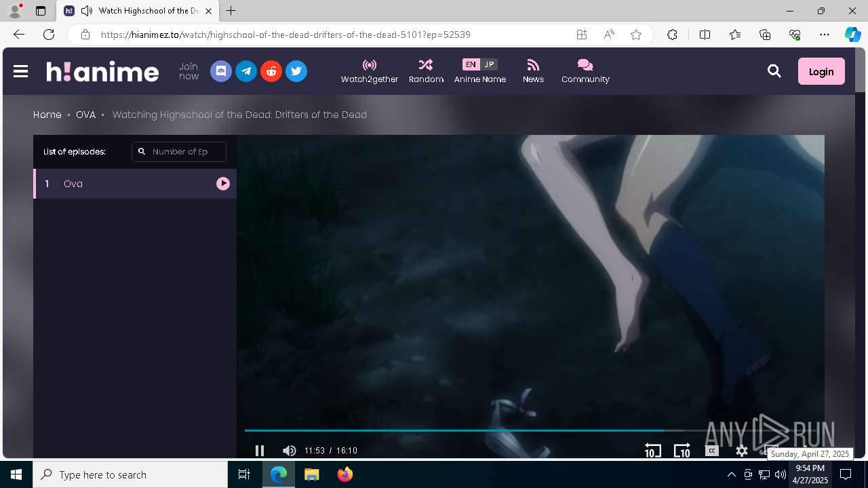Pause the video playback

260,451
